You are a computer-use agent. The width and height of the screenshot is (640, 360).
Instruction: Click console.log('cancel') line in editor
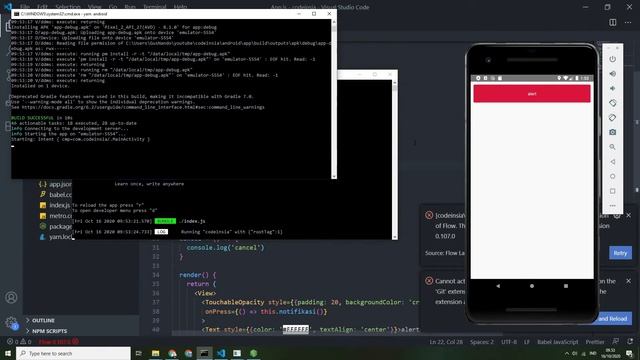point(225,248)
